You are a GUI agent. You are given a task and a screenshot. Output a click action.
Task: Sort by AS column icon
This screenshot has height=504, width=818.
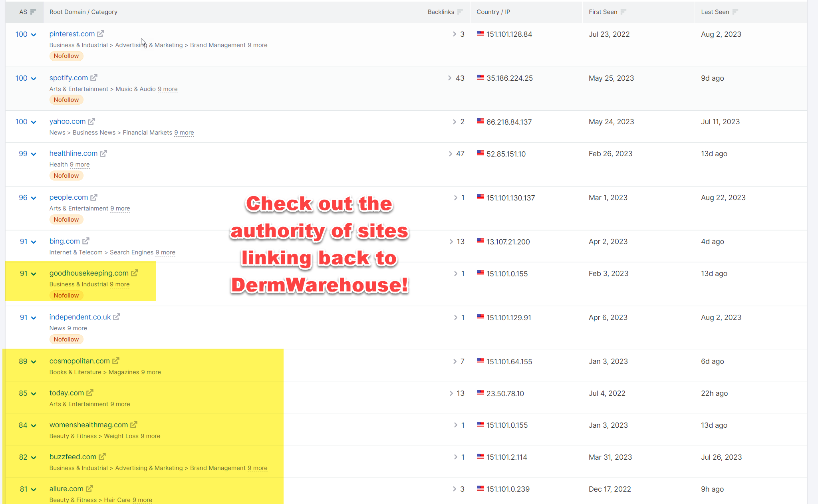[x=33, y=12]
